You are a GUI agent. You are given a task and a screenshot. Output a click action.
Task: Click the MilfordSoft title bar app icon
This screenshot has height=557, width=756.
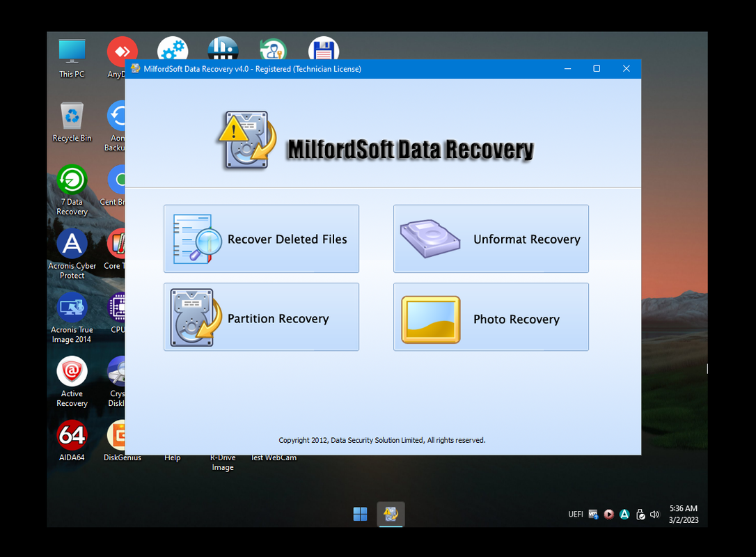click(x=136, y=69)
